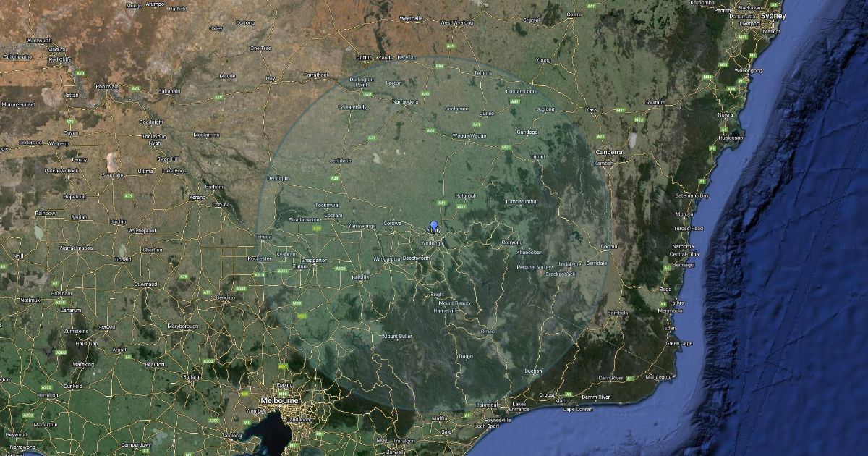Click the 'Robinvale' map label
This screenshot has height=456, width=868.
pyautogui.click(x=107, y=86)
